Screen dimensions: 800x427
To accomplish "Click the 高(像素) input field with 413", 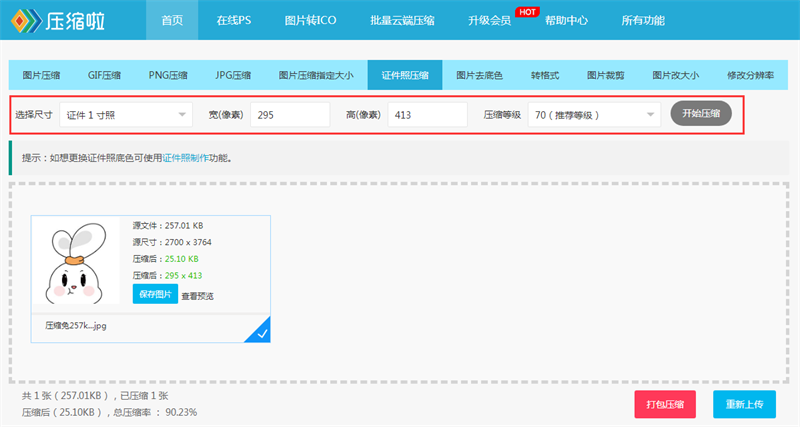I will point(428,115).
